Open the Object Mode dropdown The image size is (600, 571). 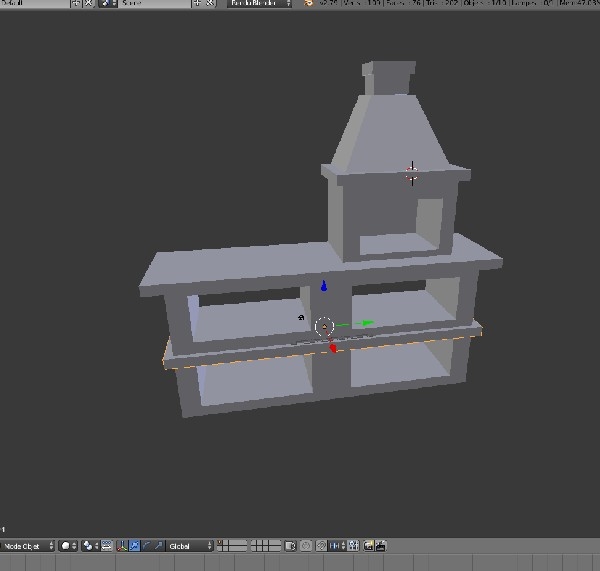pos(27,546)
